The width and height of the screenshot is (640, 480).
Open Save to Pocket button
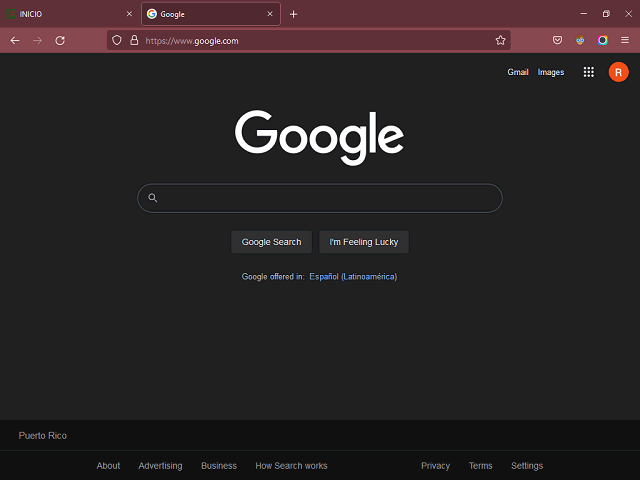[558, 40]
